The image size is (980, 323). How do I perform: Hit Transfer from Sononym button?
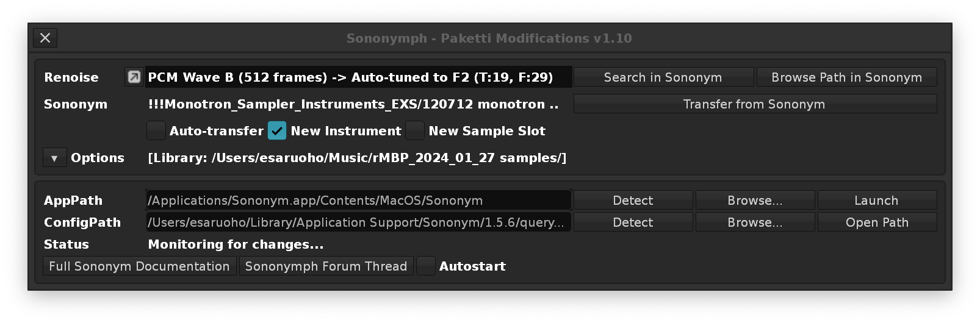click(x=754, y=104)
